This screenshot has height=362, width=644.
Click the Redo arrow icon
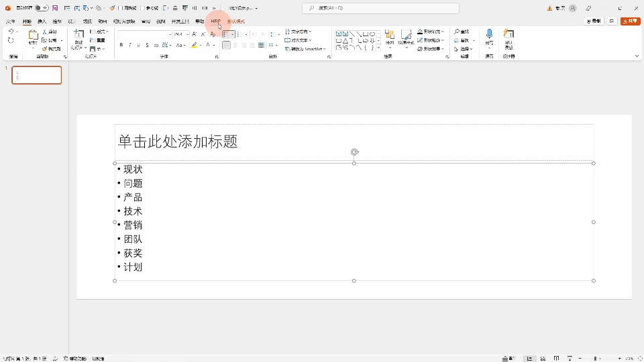point(11,40)
